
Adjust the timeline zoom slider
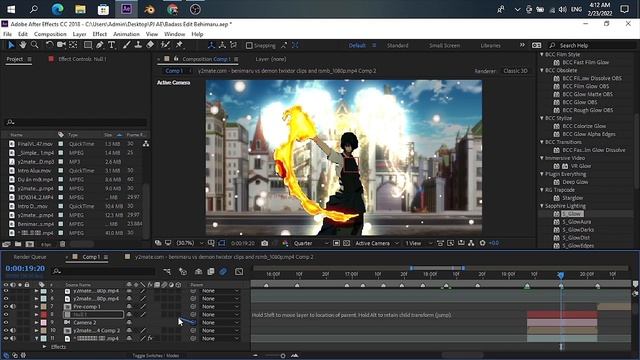[282, 356]
